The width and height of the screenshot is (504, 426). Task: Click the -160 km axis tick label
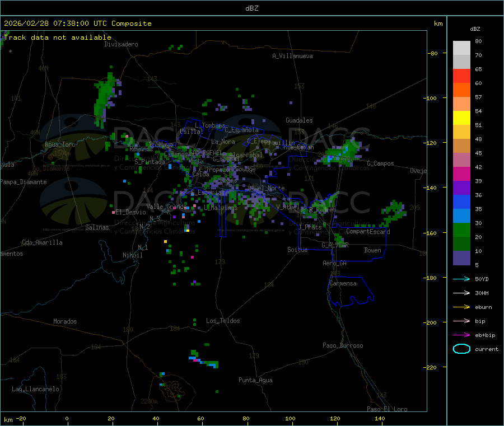click(431, 233)
